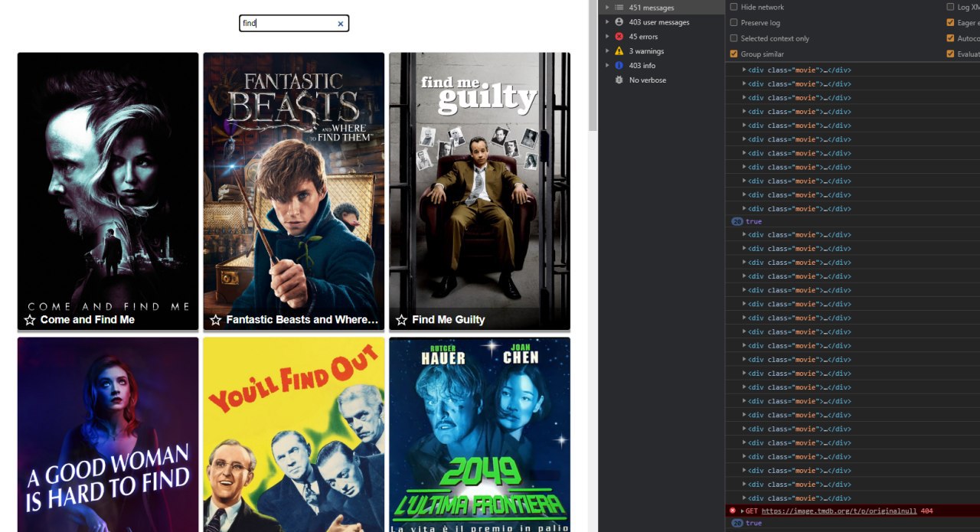Viewport: 980px width, 532px height.
Task: Click the yellow warning triangle icon
Action: (619, 51)
